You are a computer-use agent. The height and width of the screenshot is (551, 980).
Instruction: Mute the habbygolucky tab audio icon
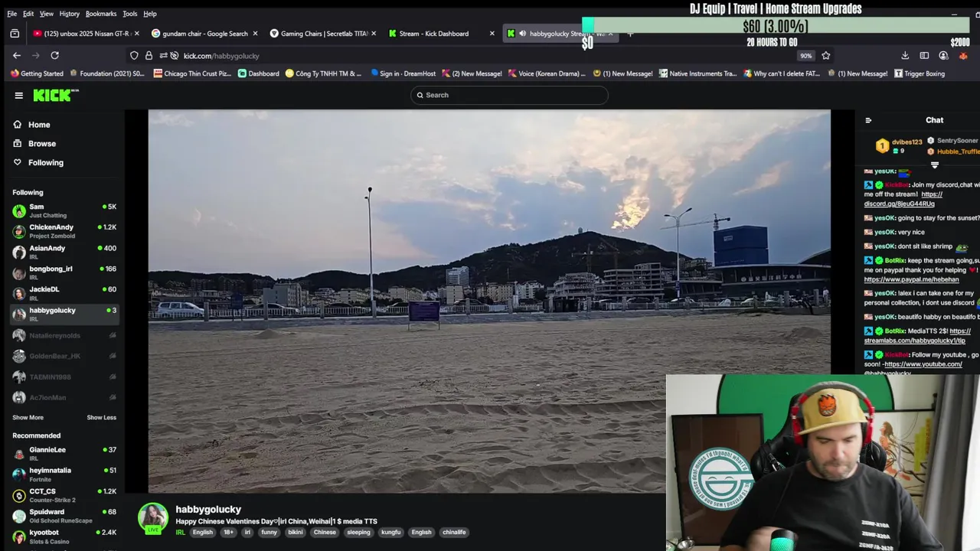coord(522,34)
